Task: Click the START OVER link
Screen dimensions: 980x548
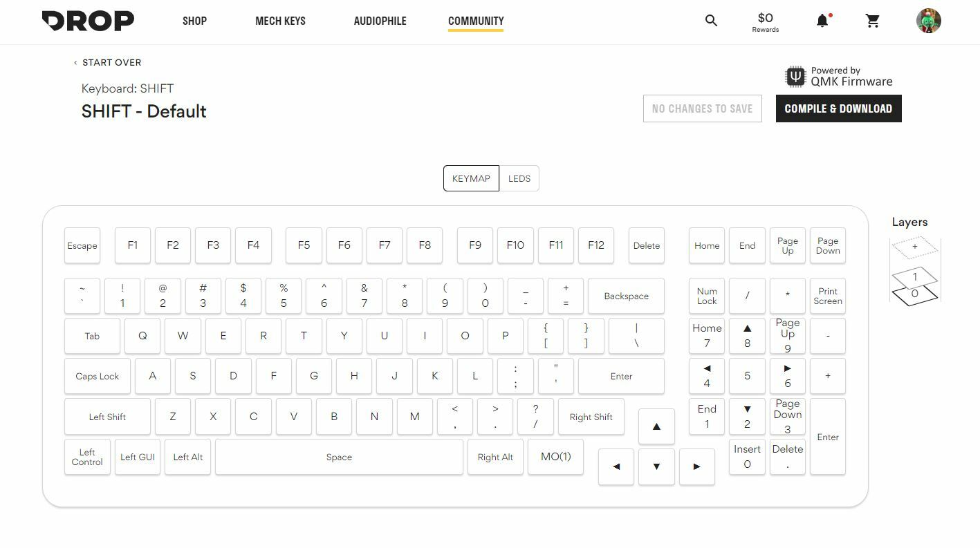Action: click(x=111, y=62)
